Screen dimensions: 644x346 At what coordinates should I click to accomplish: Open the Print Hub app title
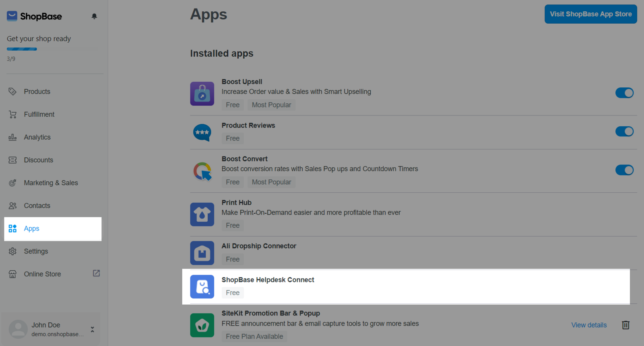(236, 203)
